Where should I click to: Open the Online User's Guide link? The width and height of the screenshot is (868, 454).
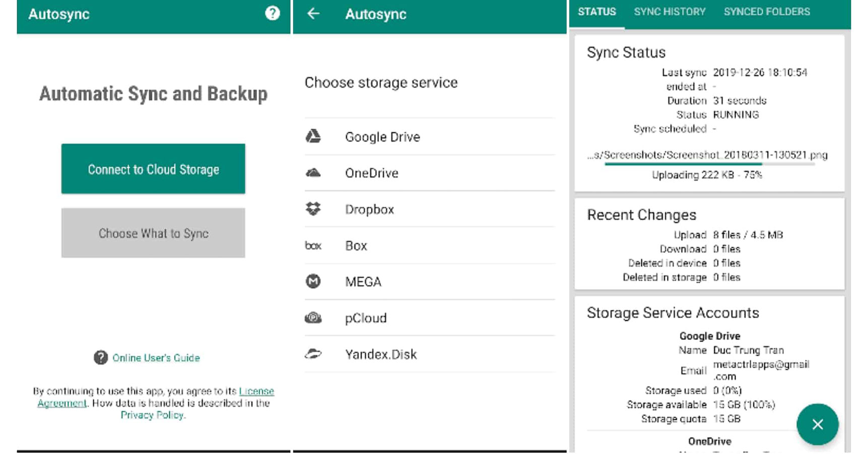click(156, 358)
